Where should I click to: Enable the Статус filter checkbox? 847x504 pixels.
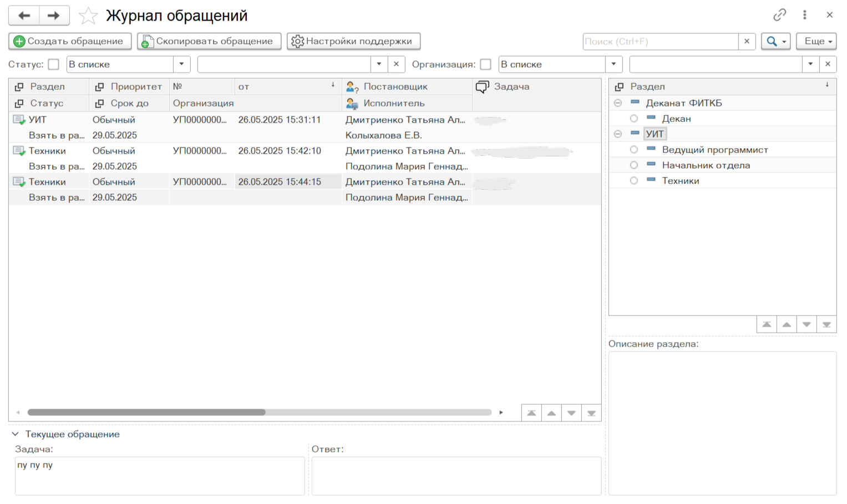pos(54,64)
